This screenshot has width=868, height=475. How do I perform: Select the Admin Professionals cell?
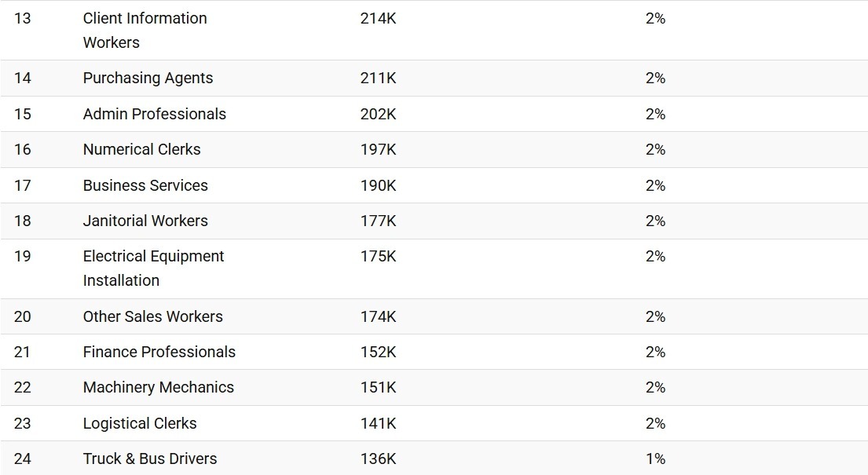pos(155,114)
